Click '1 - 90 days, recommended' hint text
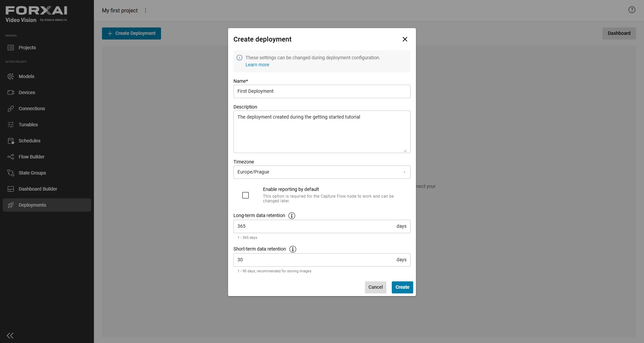The height and width of the screenshot is (343, 644). pyautogui.click(x=274, y=271)
